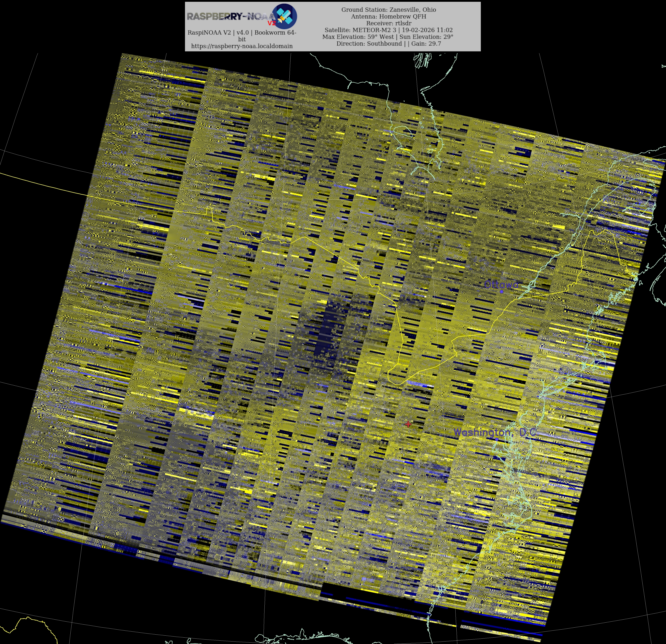Click the red V2 badge on the logo

pyautogui.click(x=271, y=23)
